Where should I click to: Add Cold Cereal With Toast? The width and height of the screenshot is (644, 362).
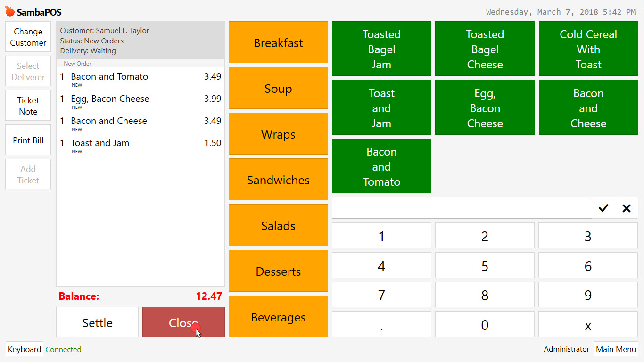click(587, 49)
